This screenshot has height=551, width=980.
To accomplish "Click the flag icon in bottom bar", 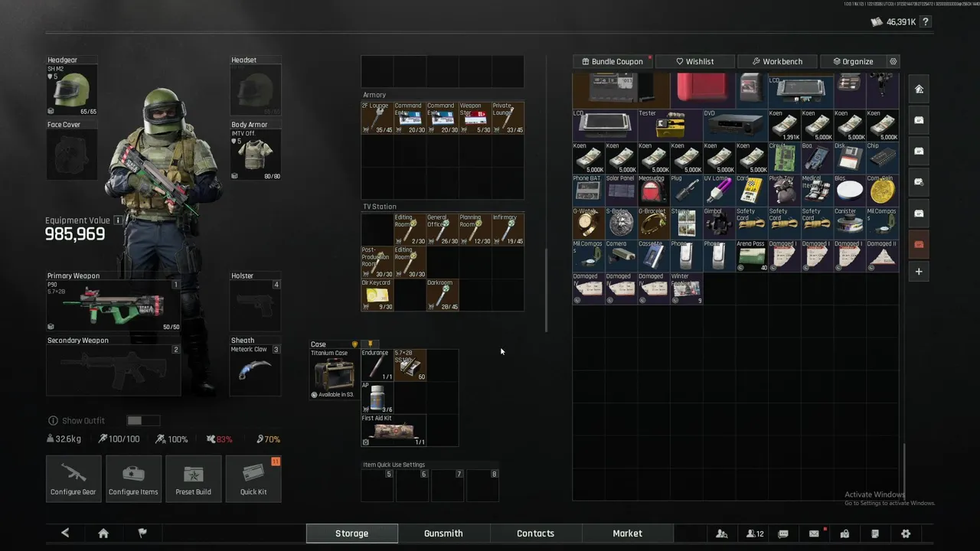I will (142, 533).
